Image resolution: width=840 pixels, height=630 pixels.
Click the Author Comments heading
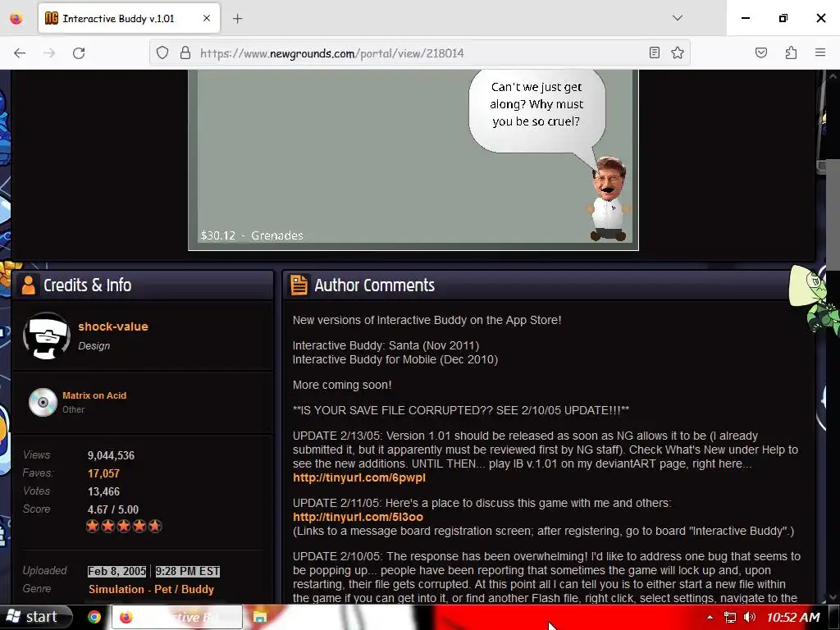pos(374,285)
